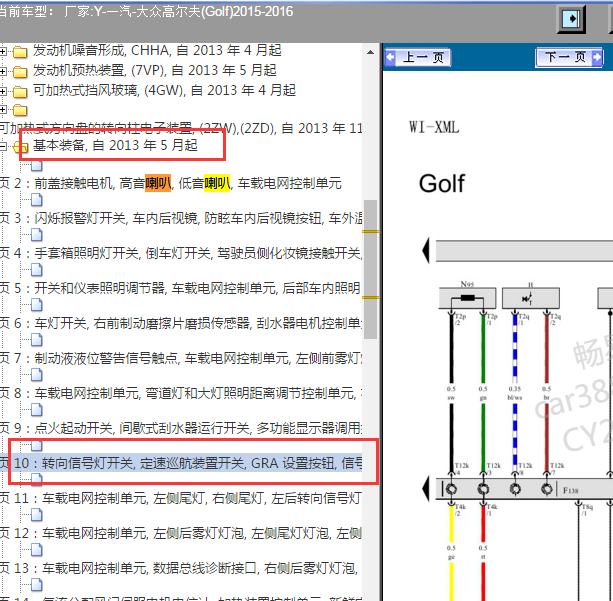Screen dimensions: 613x601
Task: Open page 12: 左侧后雾灯灯泡
Action: [x=181, y=533]
